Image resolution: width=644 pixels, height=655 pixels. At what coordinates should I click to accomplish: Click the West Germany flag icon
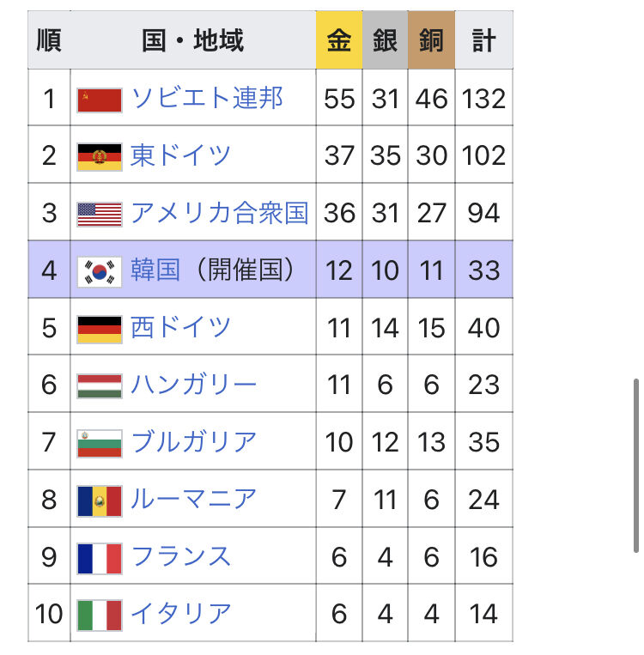(100, 330)
